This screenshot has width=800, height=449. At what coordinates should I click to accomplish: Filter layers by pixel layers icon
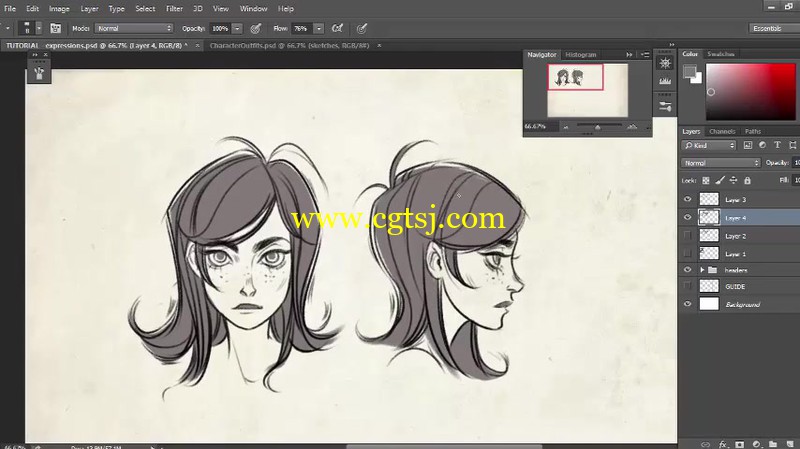[748, 145]
